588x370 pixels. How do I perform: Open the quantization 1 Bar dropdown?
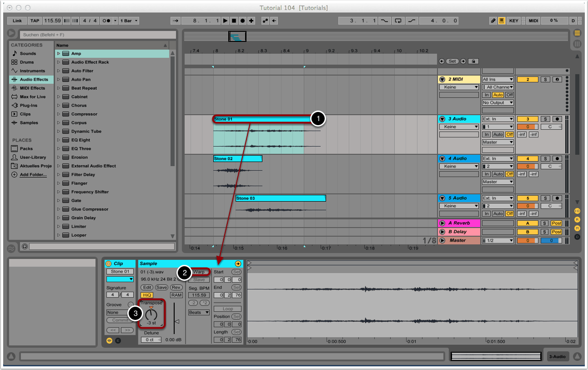click(x=130, y=20)
